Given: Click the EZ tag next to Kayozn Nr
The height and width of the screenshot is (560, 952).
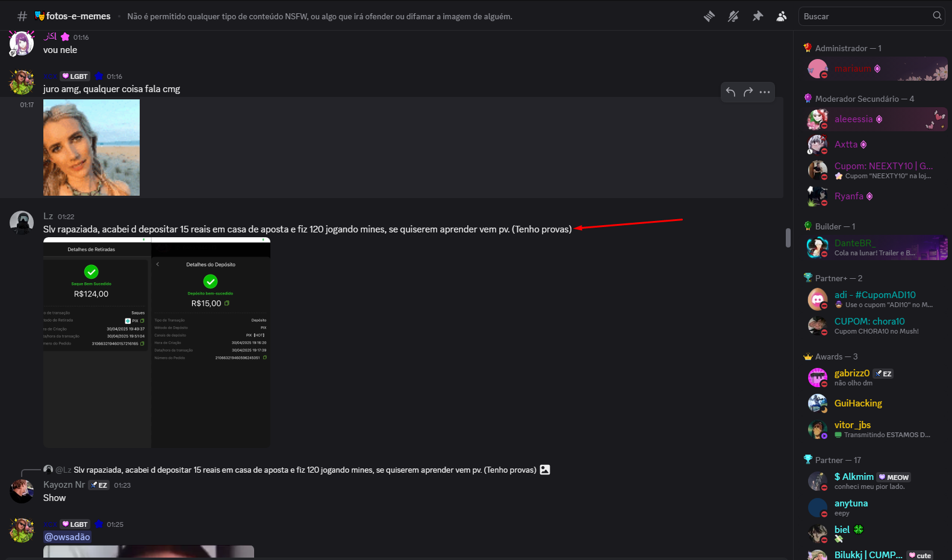Looking at the screenshot, I should (99, 485).
